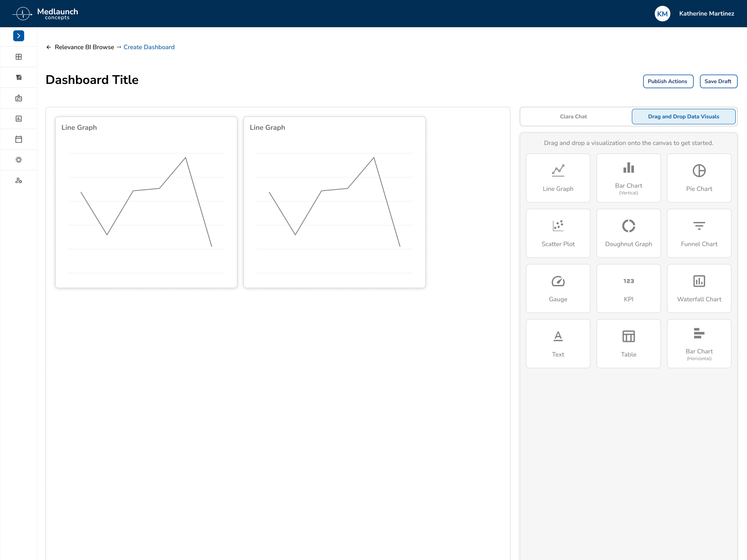Select the Table visualization tile
The height and width of the screenshot is (560, 747).
click(628, 344)
